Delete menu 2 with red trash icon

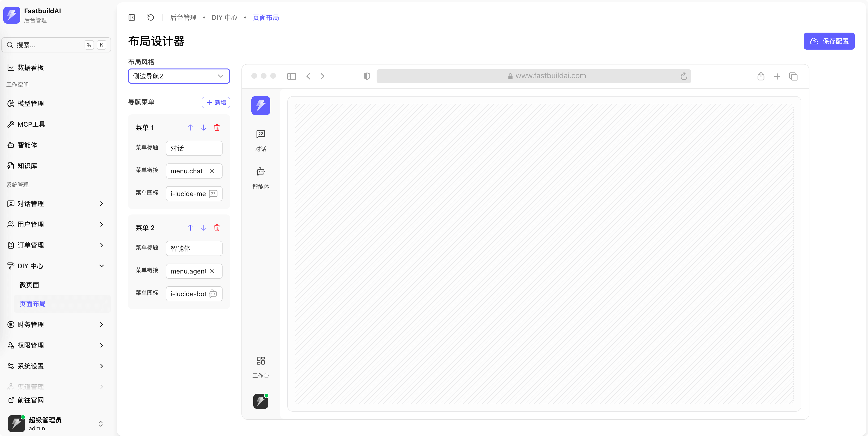tap(217, 228)
